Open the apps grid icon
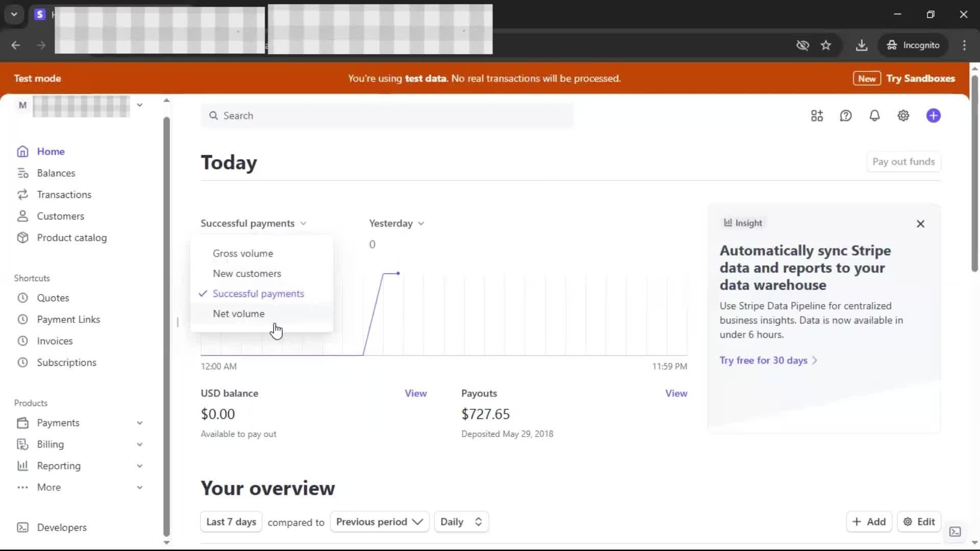980x551 pixels. [x=817, y=116]
